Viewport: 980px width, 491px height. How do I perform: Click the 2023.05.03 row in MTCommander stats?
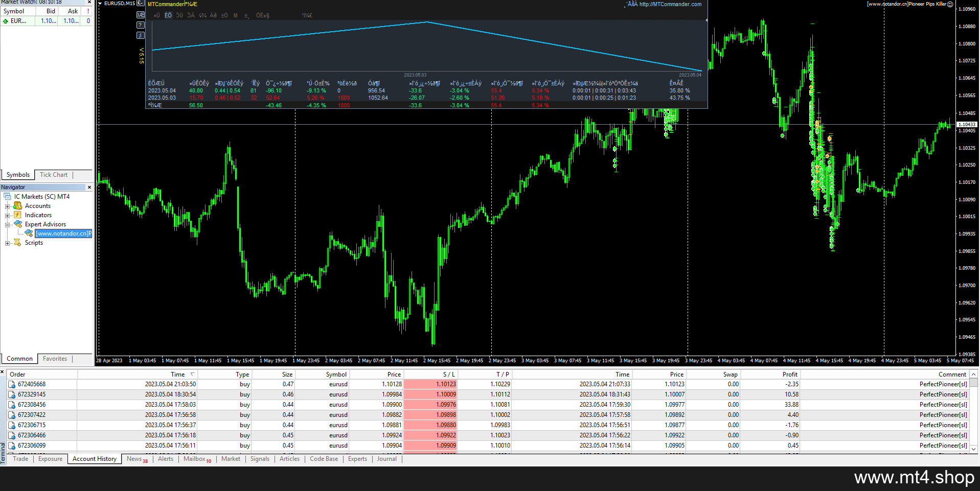click(x=426, y=98)
